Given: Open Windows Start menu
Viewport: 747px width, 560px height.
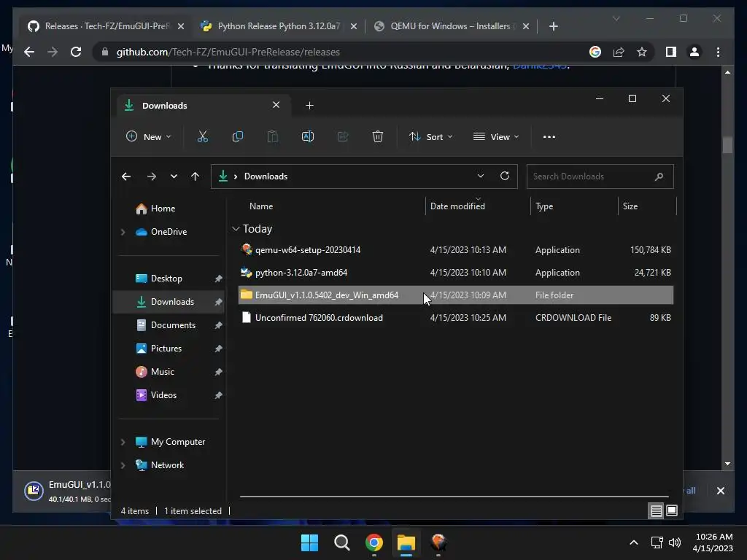Looking at the screenshot, I should point(309,542).
